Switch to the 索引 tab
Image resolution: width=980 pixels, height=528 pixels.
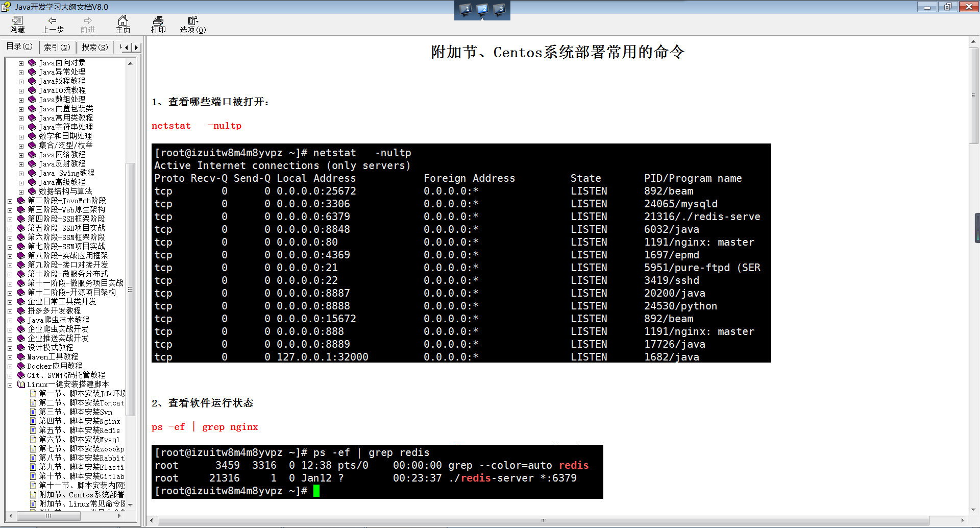(57, 47)
